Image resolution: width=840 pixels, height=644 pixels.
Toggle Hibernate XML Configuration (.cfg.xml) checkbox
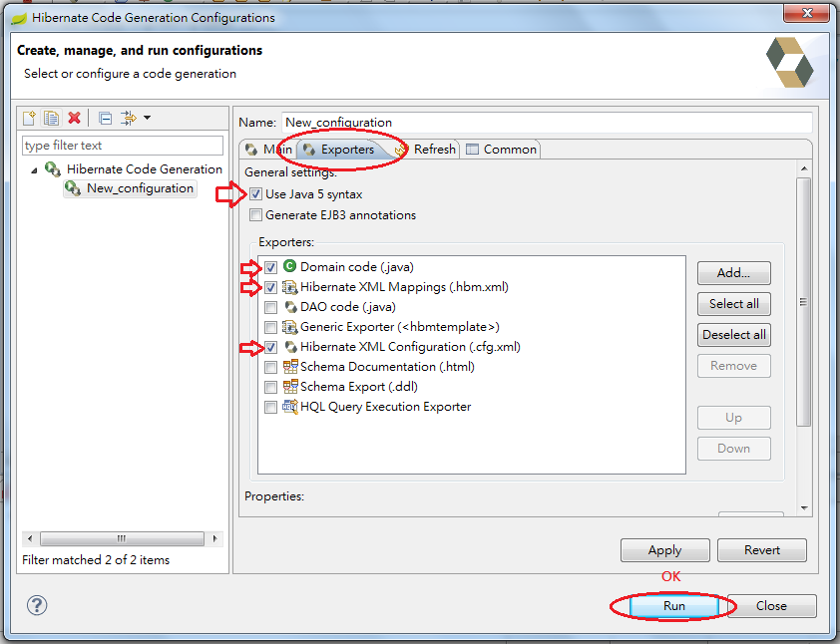(270, 348)
